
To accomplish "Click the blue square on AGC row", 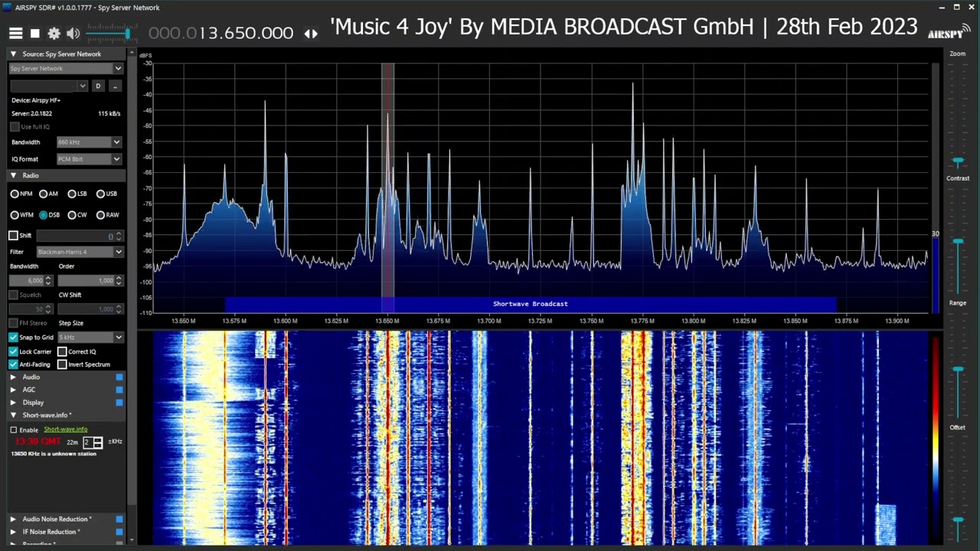I will pyautogui.click(x=119, y=390).
